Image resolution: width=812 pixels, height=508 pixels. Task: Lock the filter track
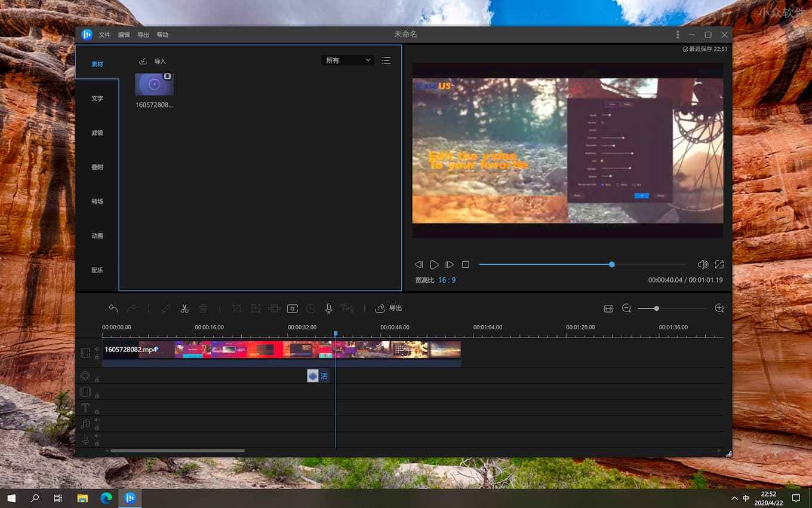pyautogui.click(x=97, y=396)
